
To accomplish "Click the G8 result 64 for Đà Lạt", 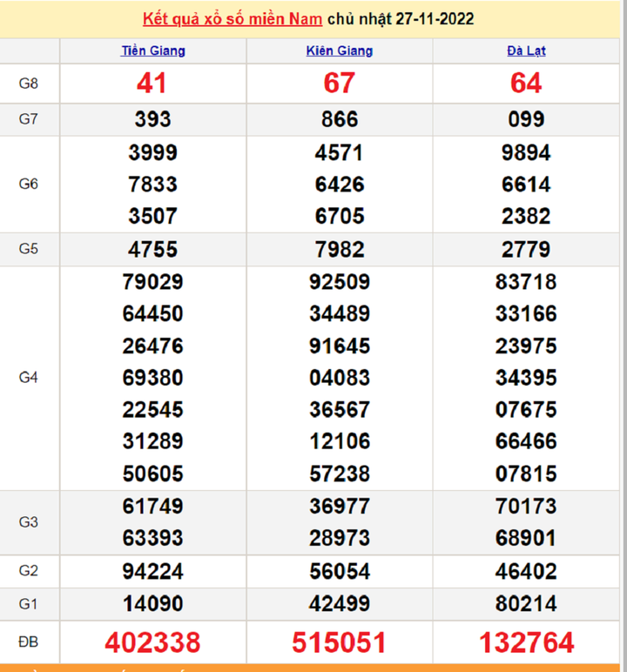I will [x=526, y=83].
